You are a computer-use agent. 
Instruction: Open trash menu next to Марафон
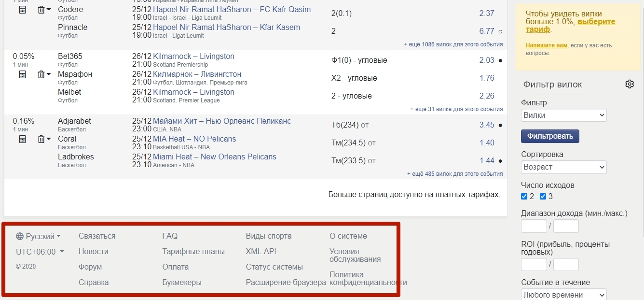click(x=44, y=74)
